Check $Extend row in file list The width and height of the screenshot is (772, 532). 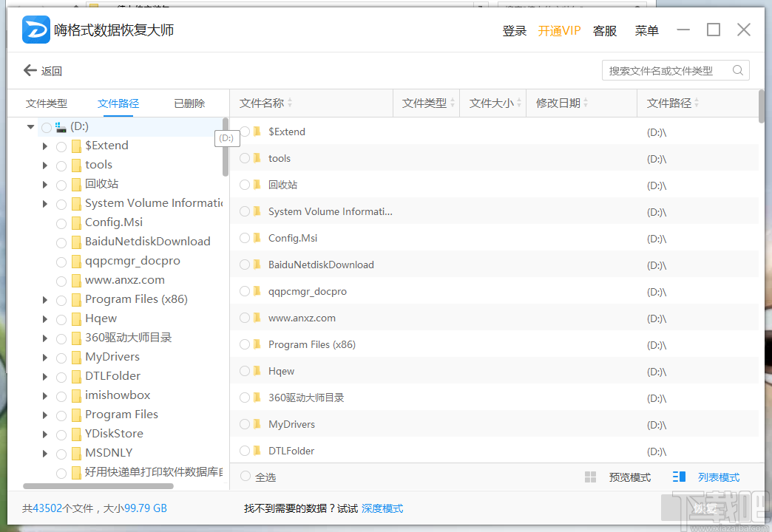(245, 132)
